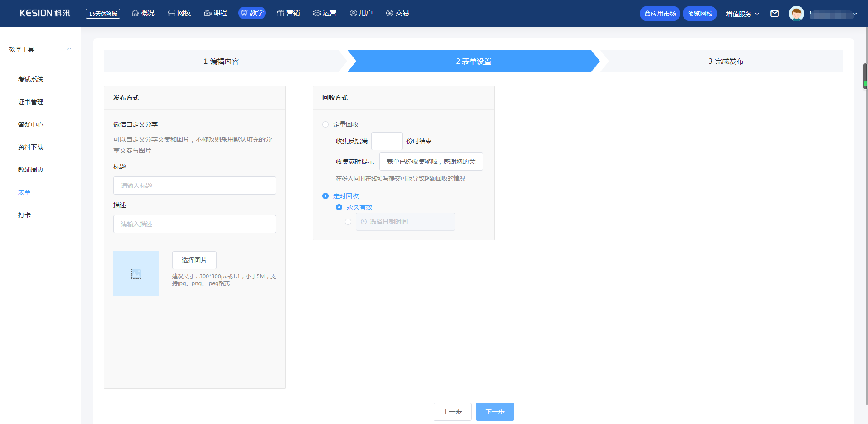Click the 选择图片 button
This screenshot has height=424, width=868.
(x=194, y=260)
